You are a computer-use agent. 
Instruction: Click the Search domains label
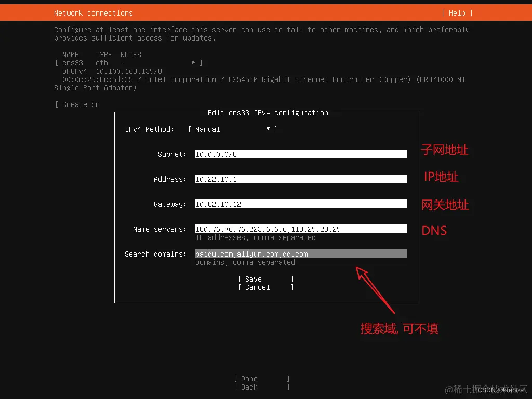pos(156,254)
